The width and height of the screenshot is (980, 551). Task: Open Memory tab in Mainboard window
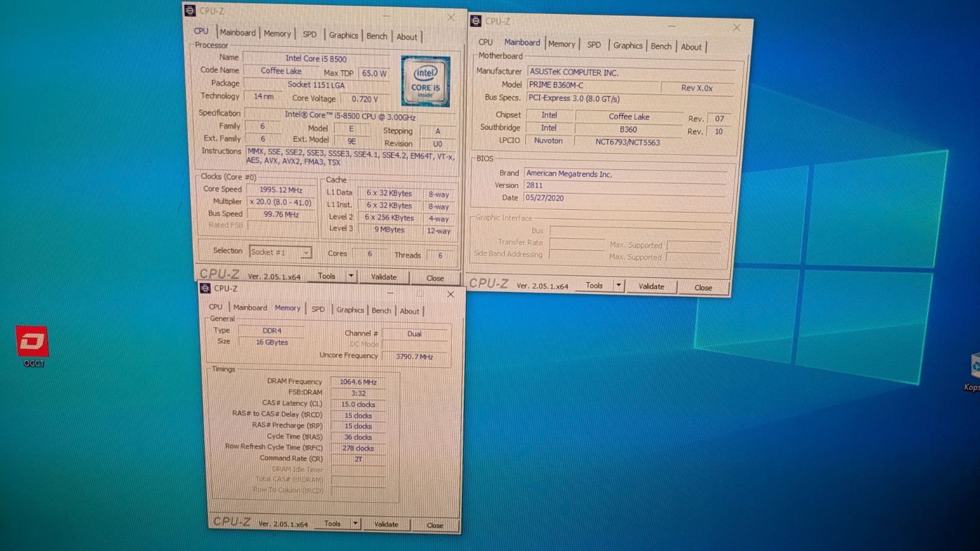[x=562, y=44]
